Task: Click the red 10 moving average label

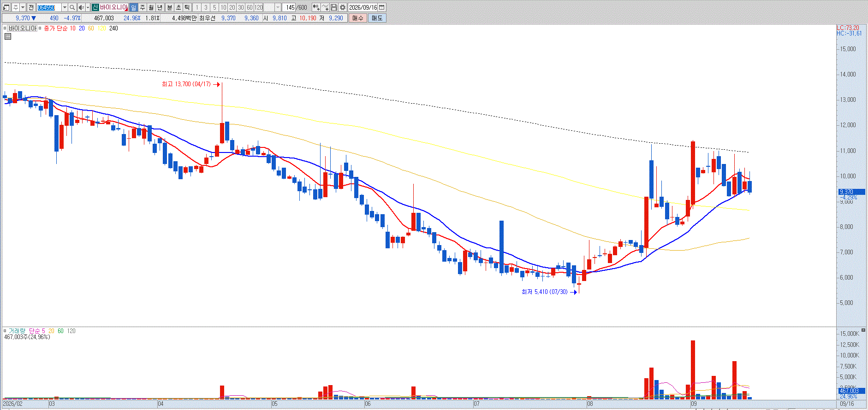Action: 72,28
